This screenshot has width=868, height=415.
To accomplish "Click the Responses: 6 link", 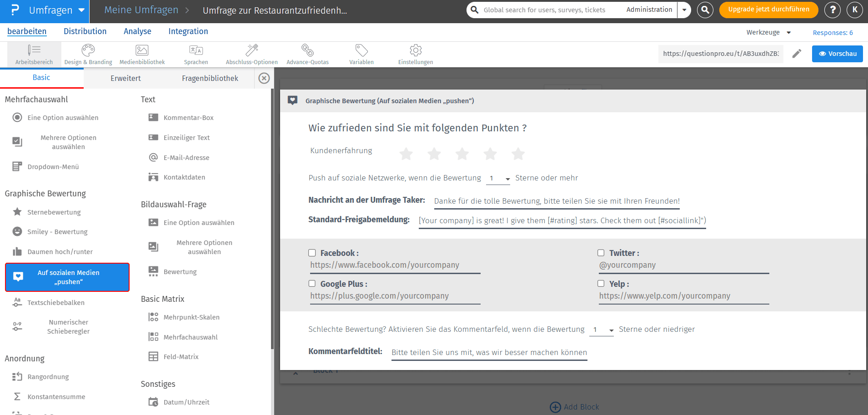I will tap(833, 33).
